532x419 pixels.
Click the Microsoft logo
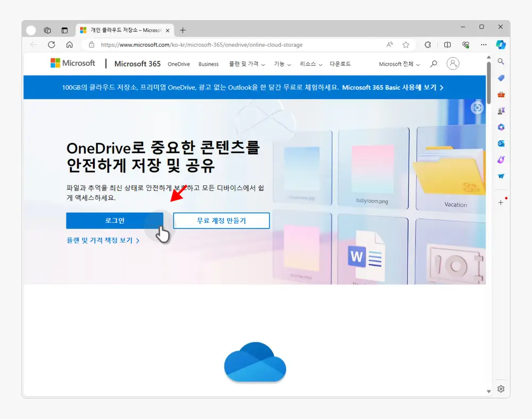click(72, 63)
